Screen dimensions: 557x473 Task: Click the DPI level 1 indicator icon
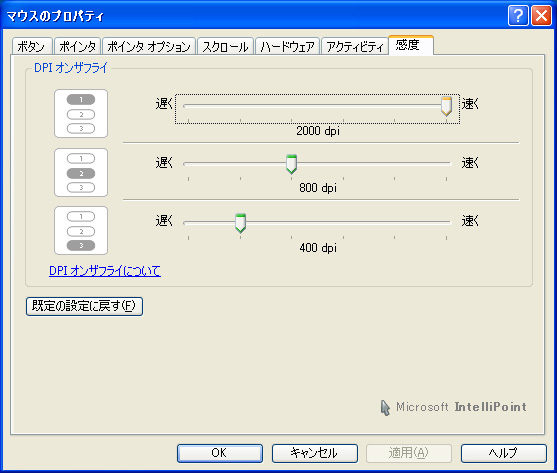click(x=81, y=114)
